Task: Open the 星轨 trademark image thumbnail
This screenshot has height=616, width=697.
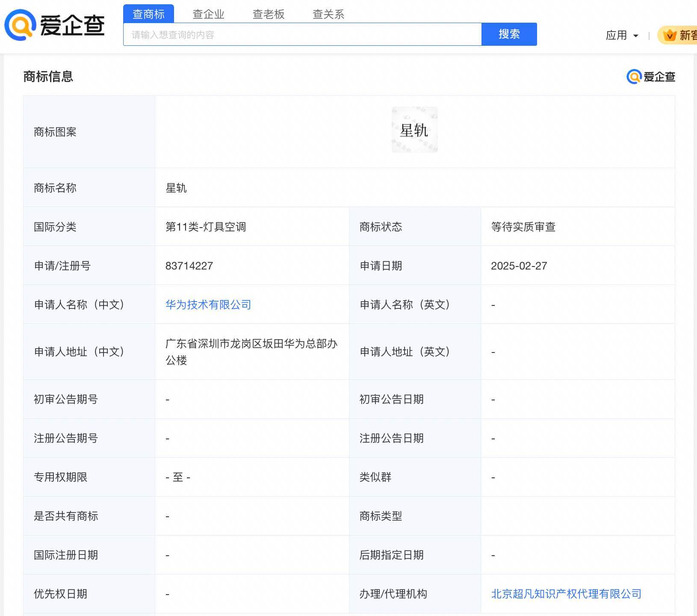Action: coord(414,130)
